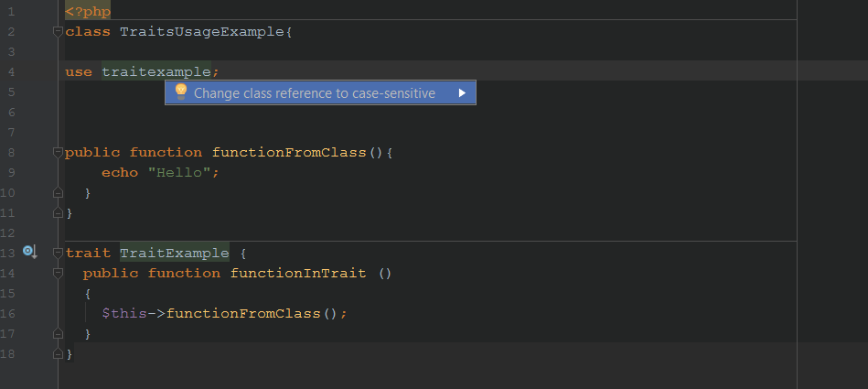Click the TraitExample trait name declaration
The height and width of the screenshot is (389, 868).
[x=175, y=254]
